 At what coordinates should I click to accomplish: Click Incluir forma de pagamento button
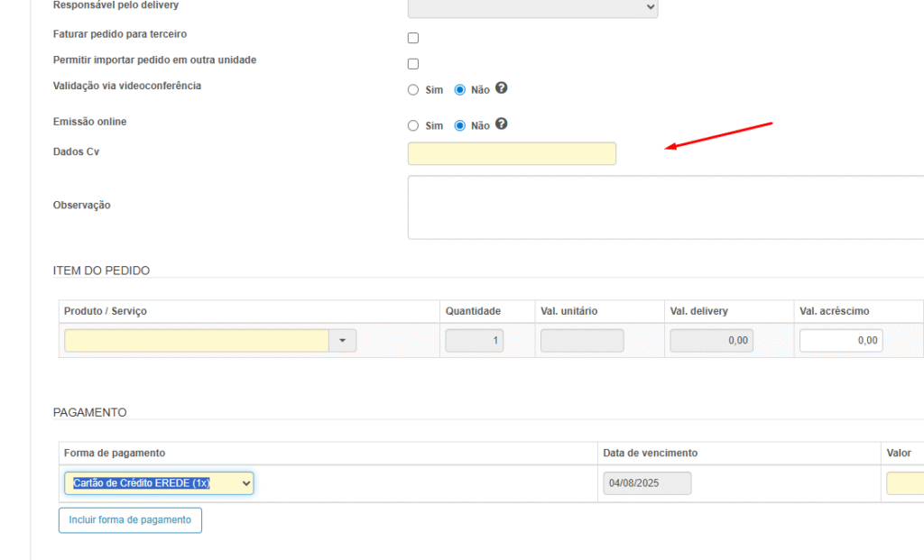[x=130, y=520]
